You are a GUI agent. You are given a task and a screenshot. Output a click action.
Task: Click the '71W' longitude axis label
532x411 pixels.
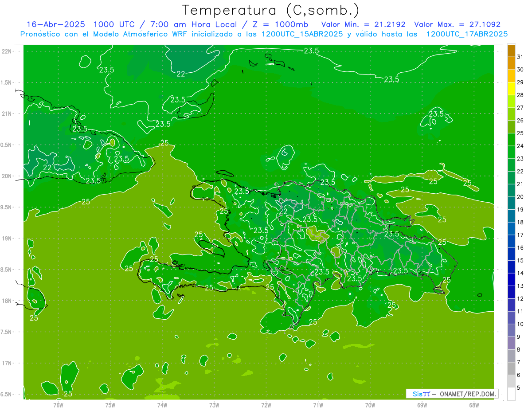tap(318, 404)
